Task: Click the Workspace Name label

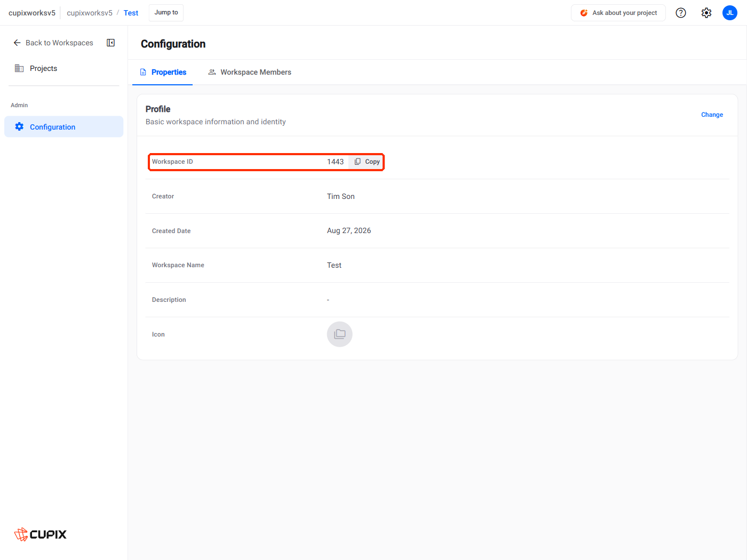Action: [178, 265]
